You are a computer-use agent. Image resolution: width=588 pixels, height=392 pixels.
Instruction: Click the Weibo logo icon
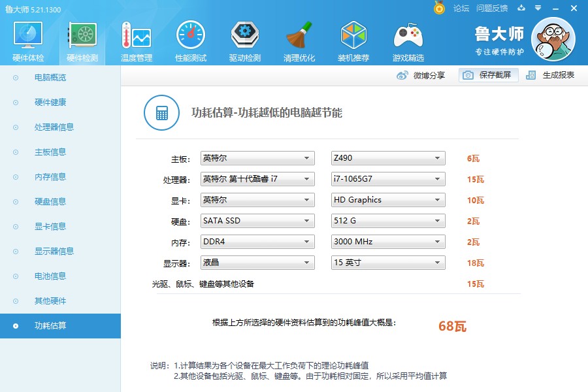coord(402,75)
